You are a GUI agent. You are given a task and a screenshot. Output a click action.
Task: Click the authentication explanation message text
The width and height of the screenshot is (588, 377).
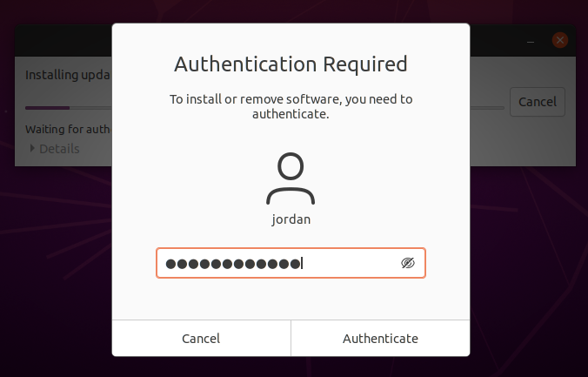click(x=291, y=106)
